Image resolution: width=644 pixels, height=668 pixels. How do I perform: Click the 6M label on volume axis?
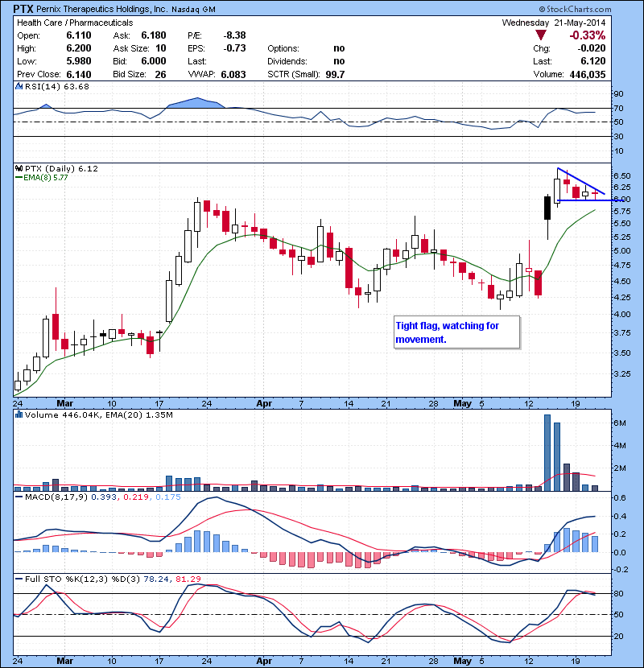[x=620, y=423]
